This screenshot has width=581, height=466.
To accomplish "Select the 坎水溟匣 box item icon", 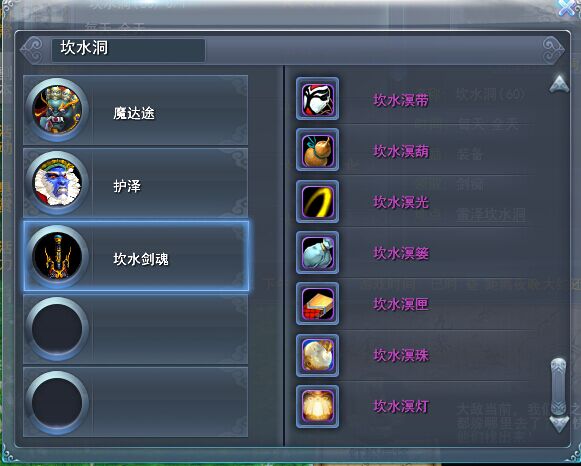I will 318,304.
